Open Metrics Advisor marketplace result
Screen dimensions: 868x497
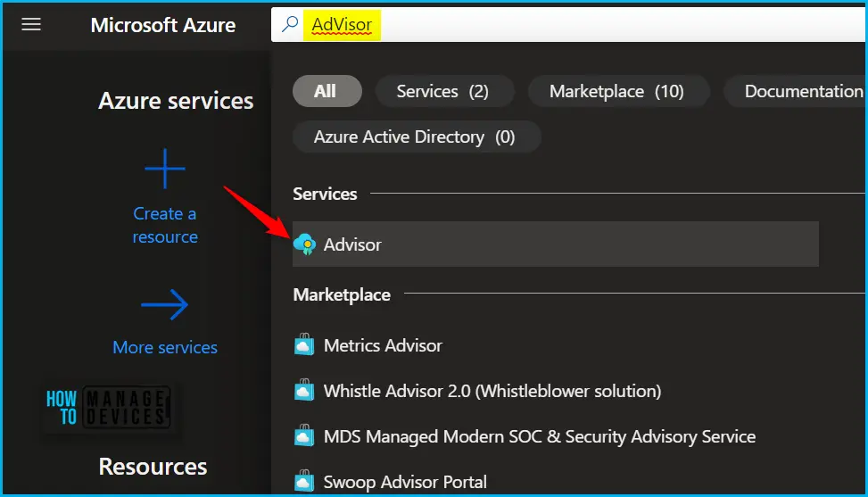(x=383, y=345)
